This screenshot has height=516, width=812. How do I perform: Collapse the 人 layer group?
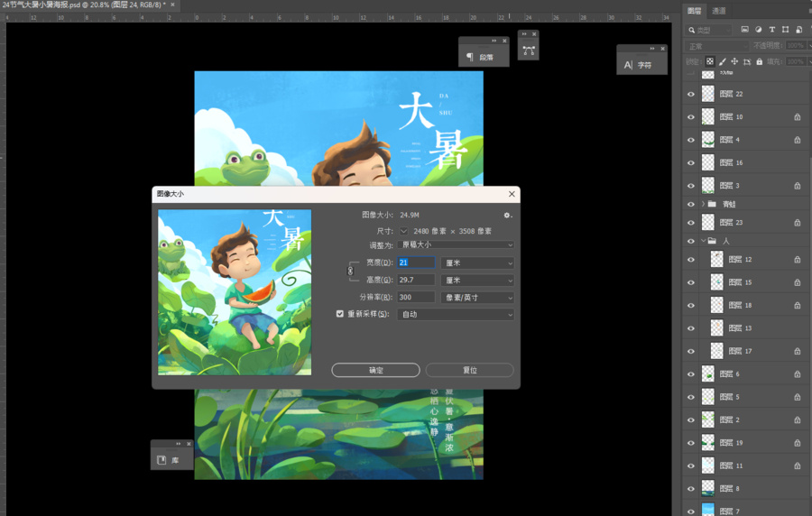pos(703,241)
